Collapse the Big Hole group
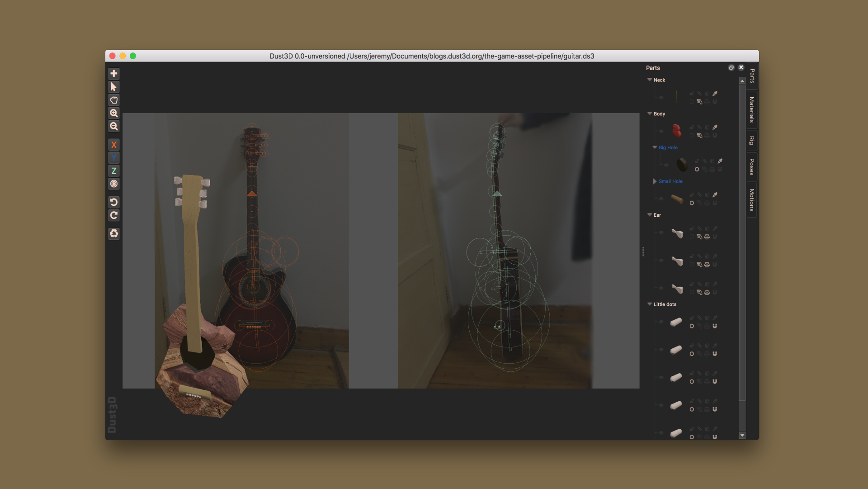 click(655, 147)
